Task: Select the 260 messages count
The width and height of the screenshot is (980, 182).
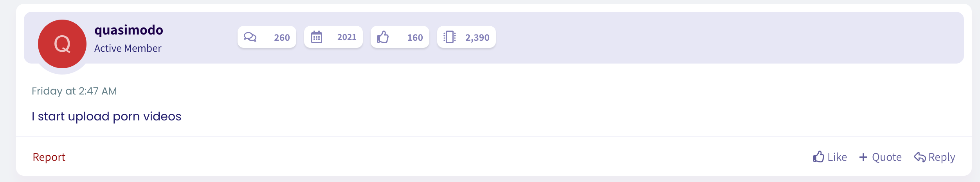Action: (x=282, y=38)
